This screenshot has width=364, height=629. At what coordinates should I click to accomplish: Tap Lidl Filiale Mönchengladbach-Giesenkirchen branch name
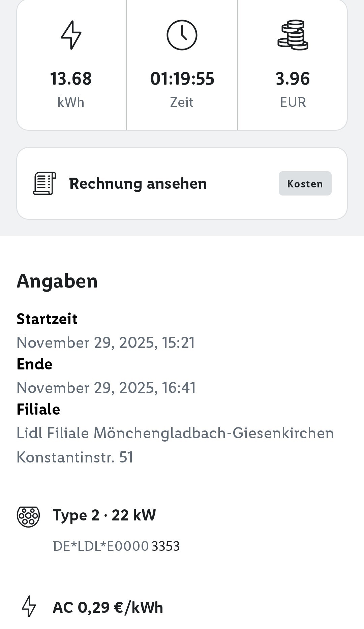point(175,433)
